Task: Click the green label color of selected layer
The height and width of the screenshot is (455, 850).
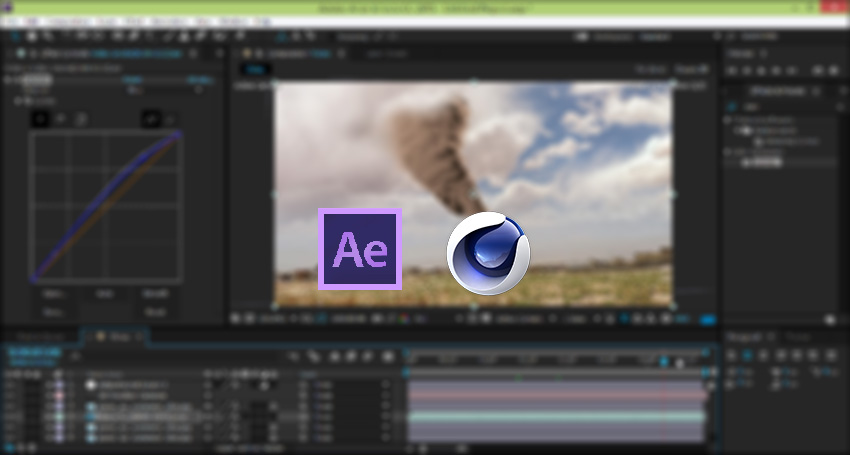Action: [x=59, y=416]
